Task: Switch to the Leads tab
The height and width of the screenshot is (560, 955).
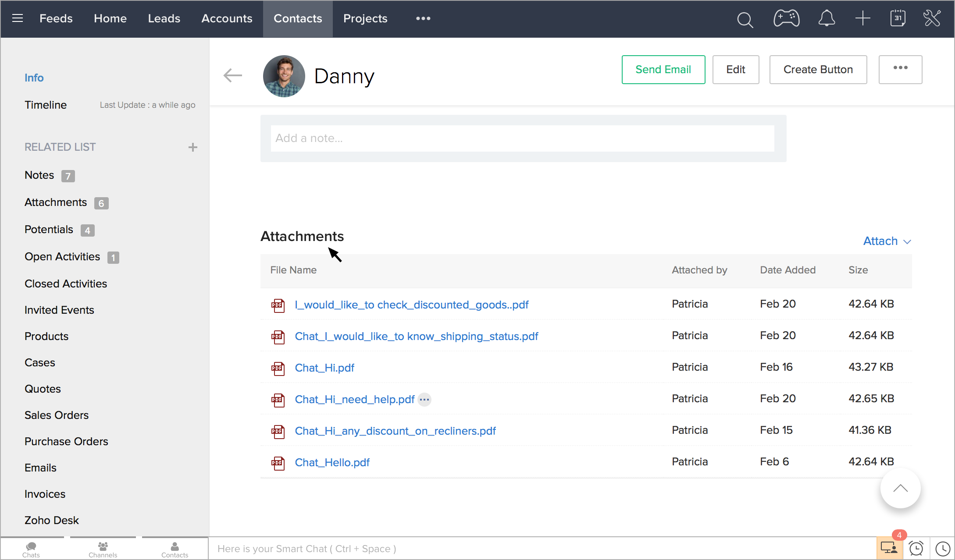Action: coord(164,18)
